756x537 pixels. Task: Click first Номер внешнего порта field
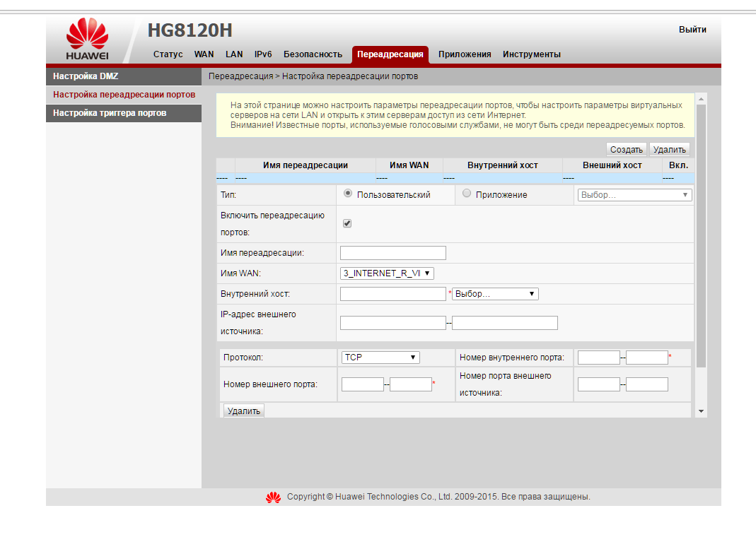tap(363, 384)
